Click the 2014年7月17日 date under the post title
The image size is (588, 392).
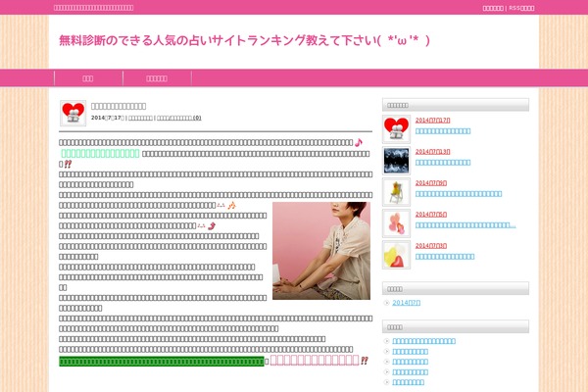click(107, 118)
